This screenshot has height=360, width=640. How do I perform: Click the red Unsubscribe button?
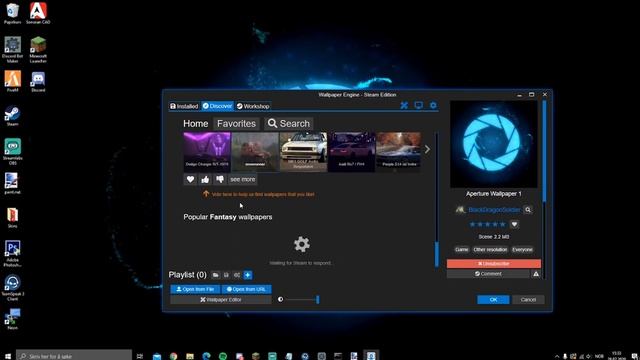click(493, 264)
